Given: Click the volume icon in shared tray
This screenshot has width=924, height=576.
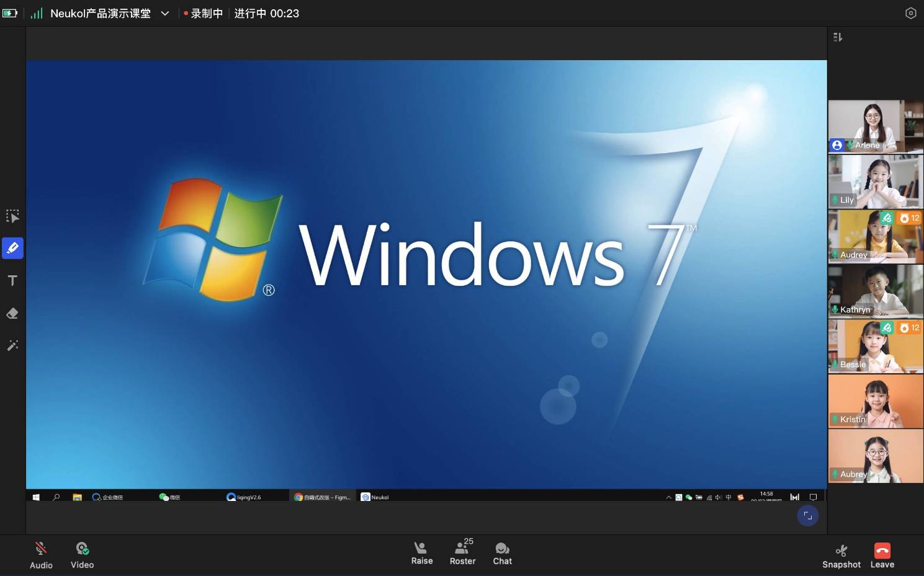Looking at the screenshot, I should 719,497.
